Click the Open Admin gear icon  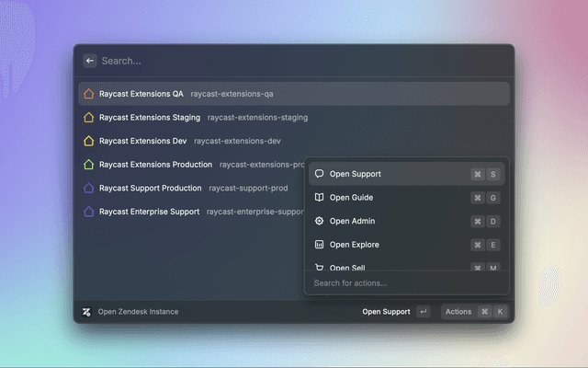(x=319, y=222)
